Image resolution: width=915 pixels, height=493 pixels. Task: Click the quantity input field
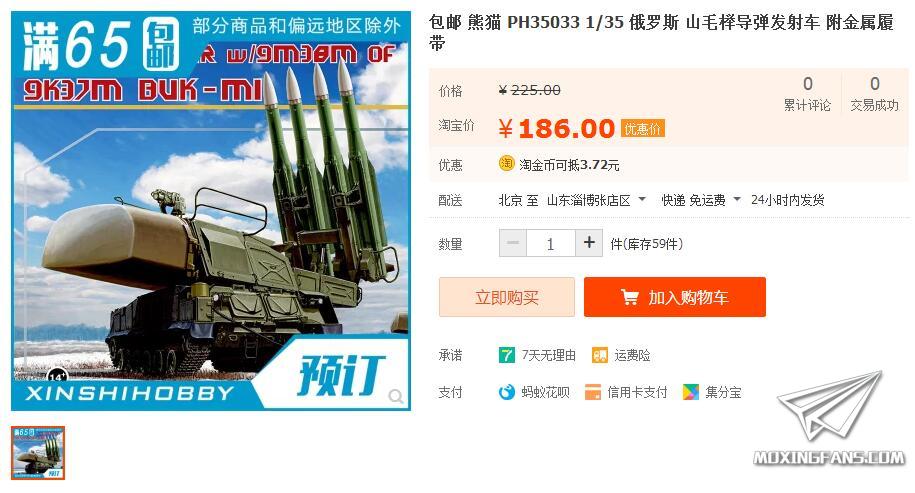point(551,243)
